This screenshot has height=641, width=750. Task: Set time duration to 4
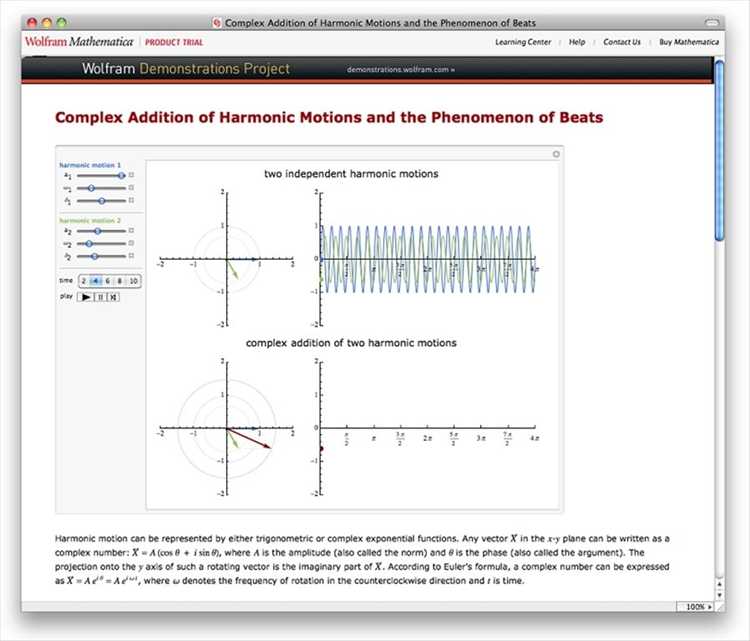click(x=96, y=281)
